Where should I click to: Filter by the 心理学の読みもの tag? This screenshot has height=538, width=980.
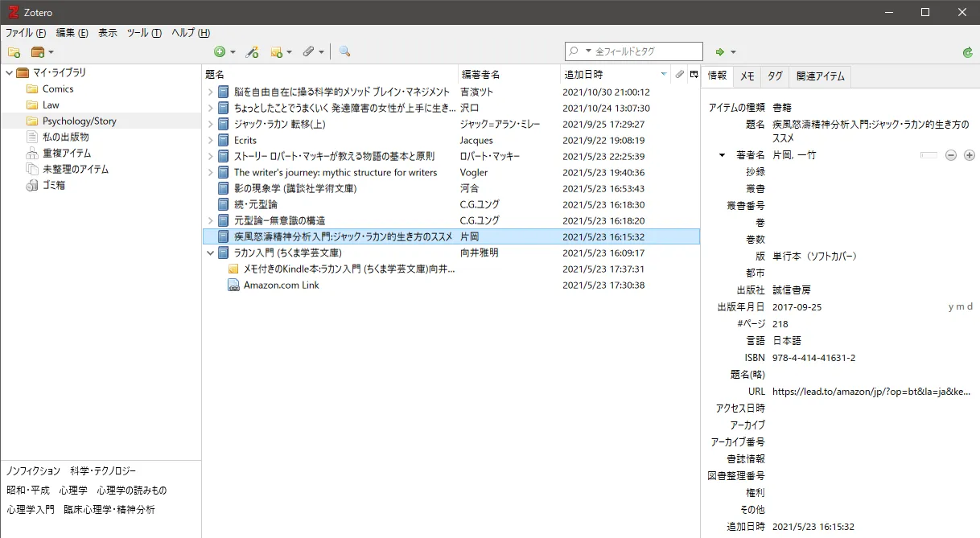(132, 490)
